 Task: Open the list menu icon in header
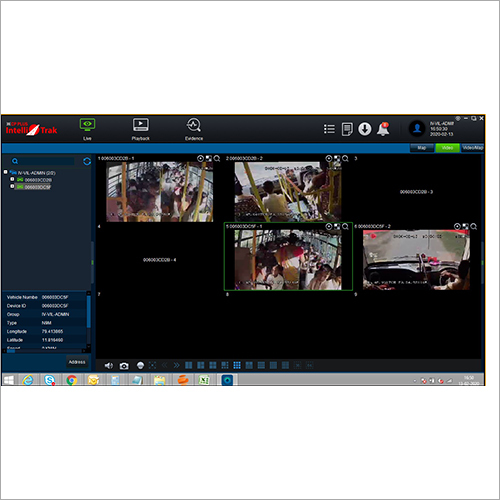[x=329, y=129]
